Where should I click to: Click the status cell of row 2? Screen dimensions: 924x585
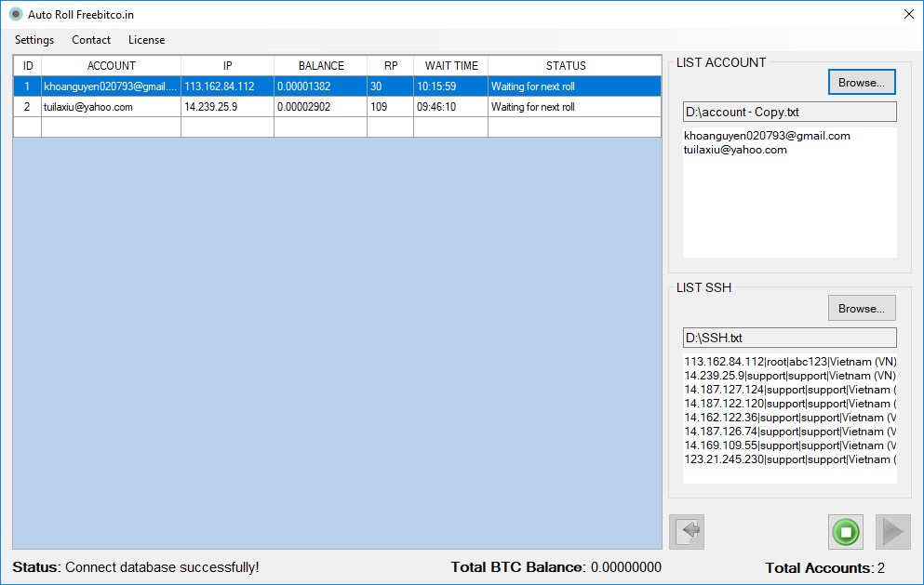pos(574,107)
